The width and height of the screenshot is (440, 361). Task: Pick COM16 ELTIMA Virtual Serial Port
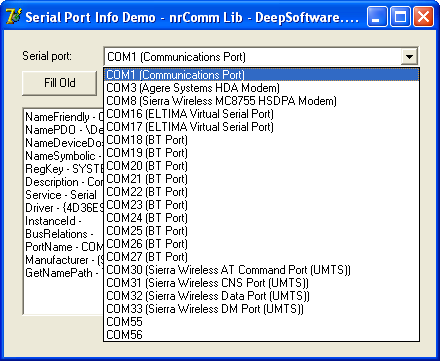(x=262, y=114)
